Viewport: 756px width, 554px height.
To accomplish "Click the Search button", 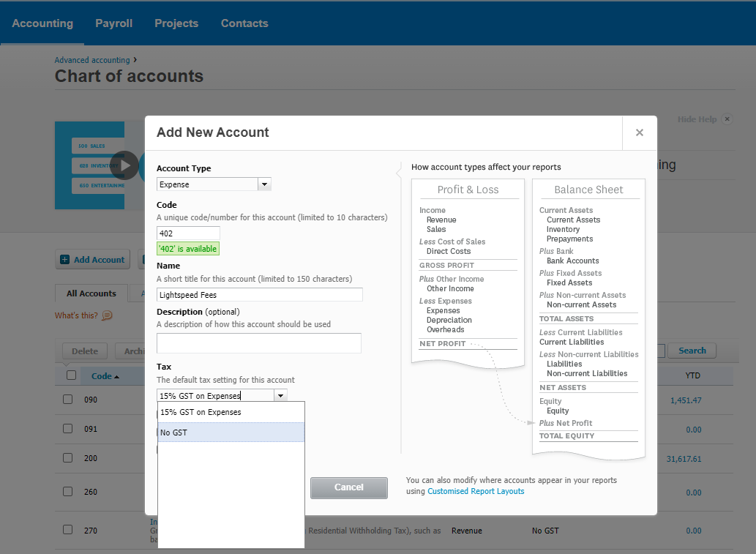I will [x=691, y=350].
